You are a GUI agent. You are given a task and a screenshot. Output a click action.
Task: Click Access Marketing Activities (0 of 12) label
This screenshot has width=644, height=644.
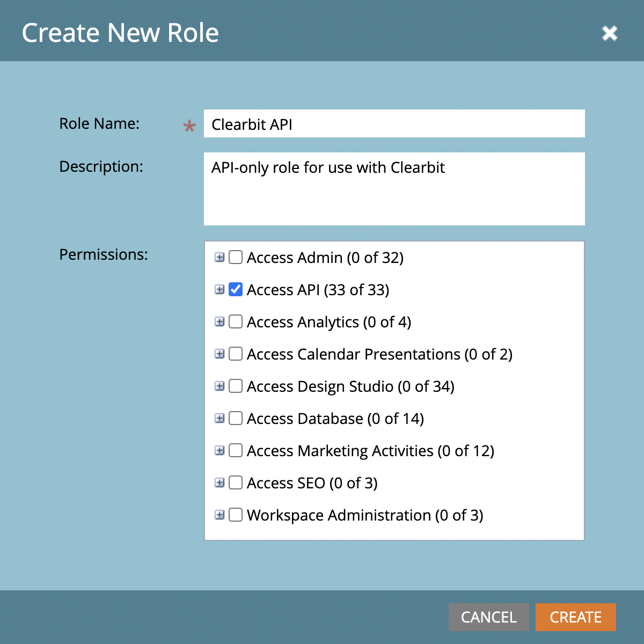point(371,451)
